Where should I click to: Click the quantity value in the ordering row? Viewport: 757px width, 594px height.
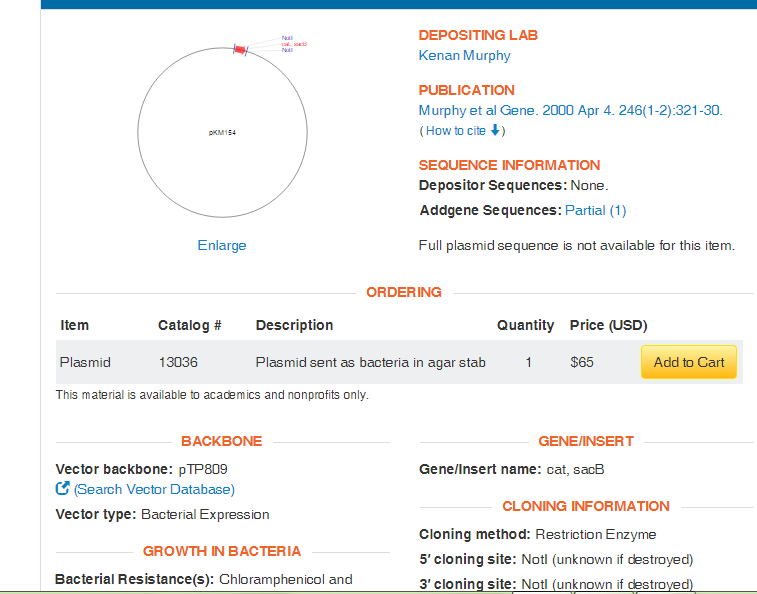tap(528, 362)
